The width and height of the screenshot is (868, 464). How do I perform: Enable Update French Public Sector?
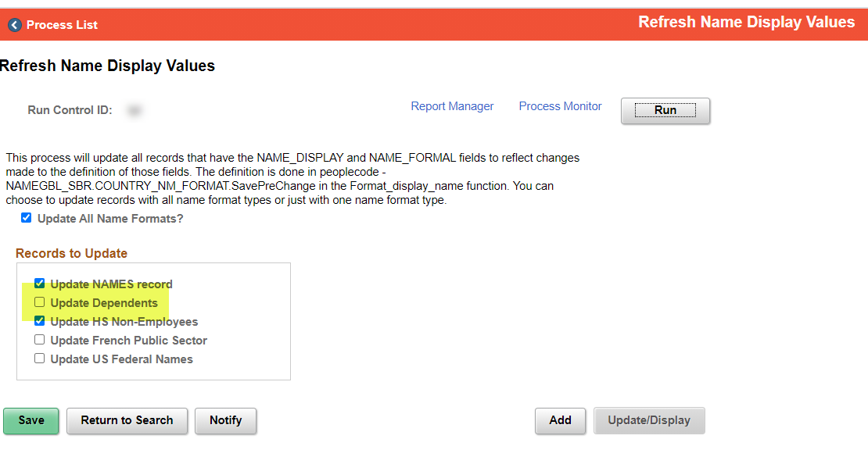(x=39, y=340)
